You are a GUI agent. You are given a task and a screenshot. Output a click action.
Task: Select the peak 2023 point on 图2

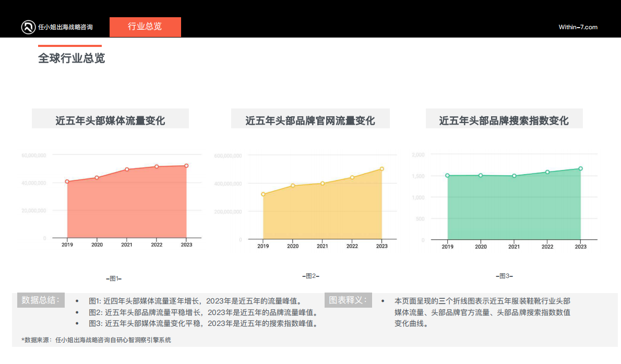point(381,168)
